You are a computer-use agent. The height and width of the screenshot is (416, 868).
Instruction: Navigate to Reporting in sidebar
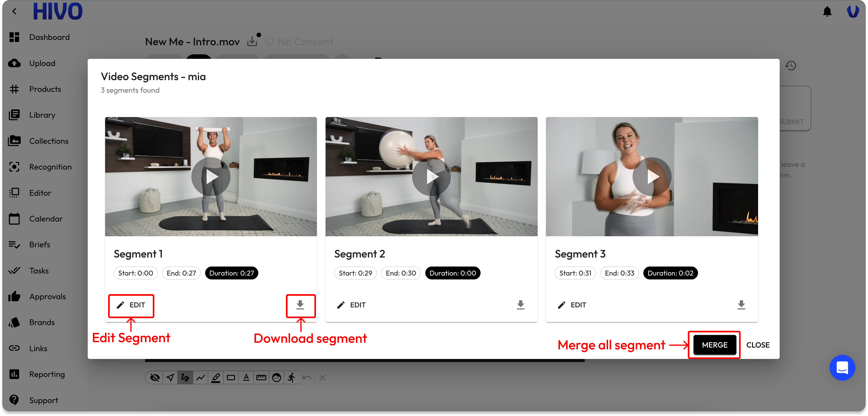pyautogui.click(x=47, y=374)
